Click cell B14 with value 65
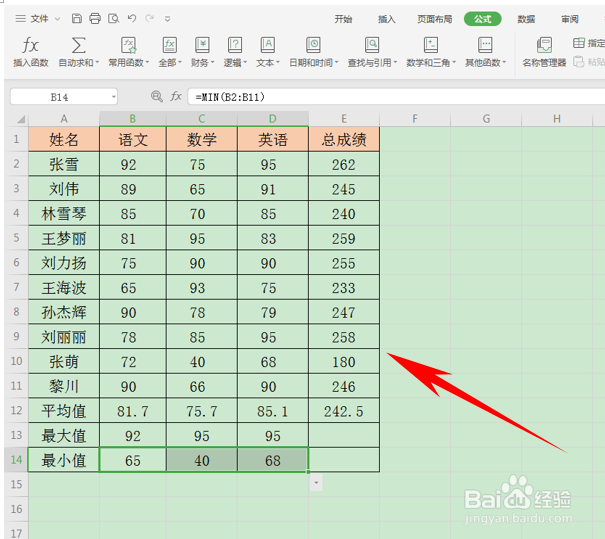This screenshot has height=539, width=605. (133, 460)
